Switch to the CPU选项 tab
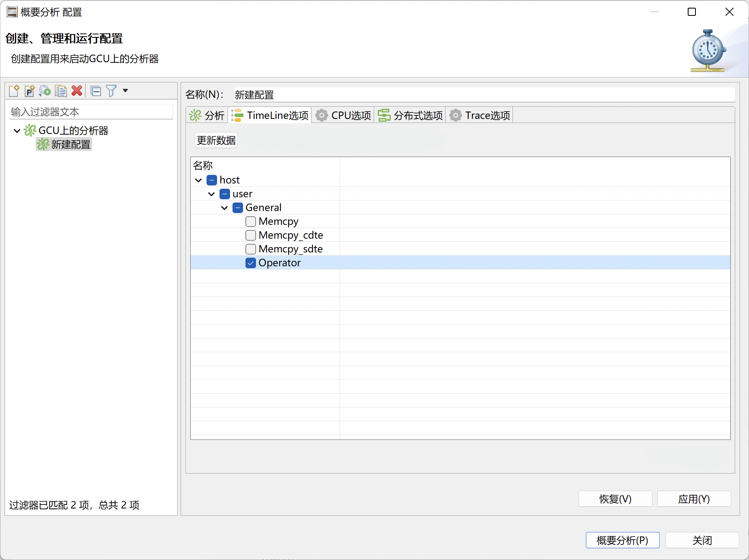The height and width of the screenshot is (560, 749). (x=343, y=115)
